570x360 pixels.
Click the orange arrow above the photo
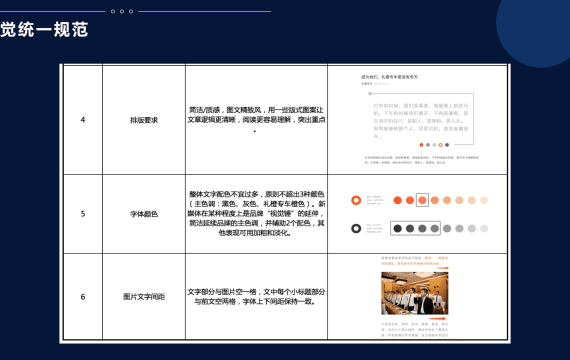[x=442, y=268]
